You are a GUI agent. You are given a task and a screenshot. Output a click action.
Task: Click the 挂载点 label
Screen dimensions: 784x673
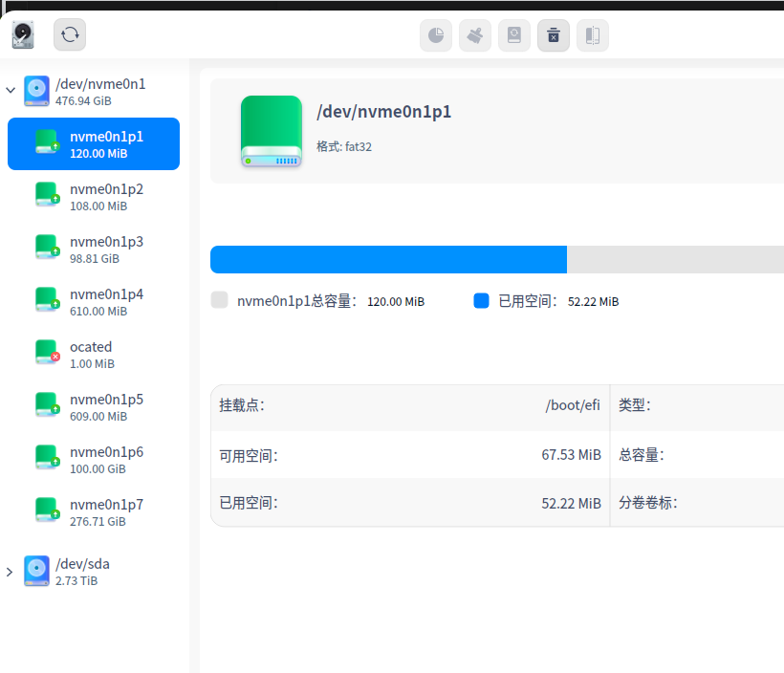242,405
